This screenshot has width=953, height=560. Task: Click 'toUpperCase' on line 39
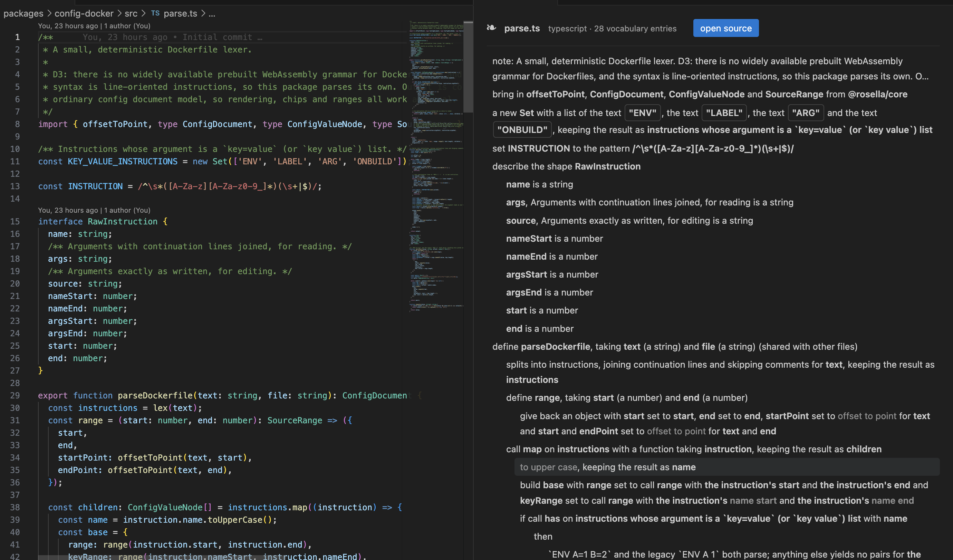(235, 520)
